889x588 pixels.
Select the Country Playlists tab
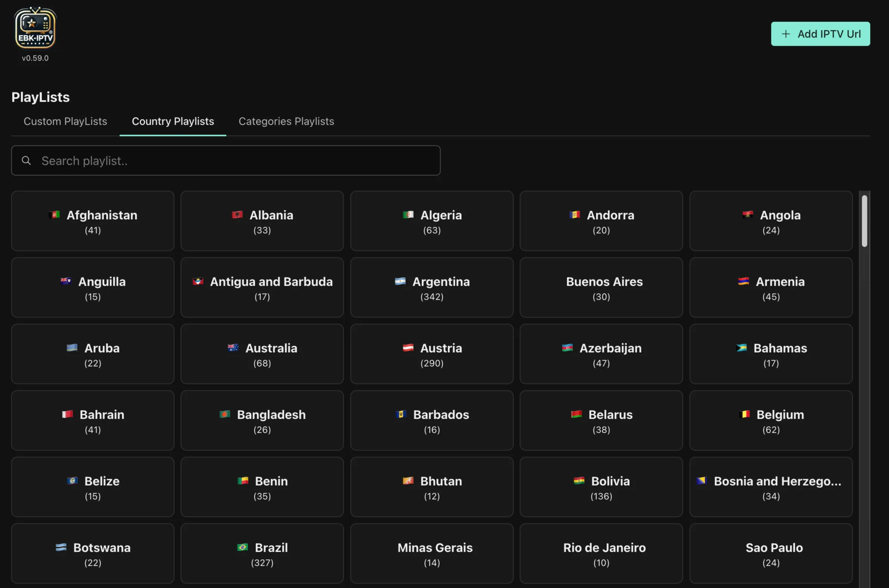pyautogui.click(x=172, y=121)
